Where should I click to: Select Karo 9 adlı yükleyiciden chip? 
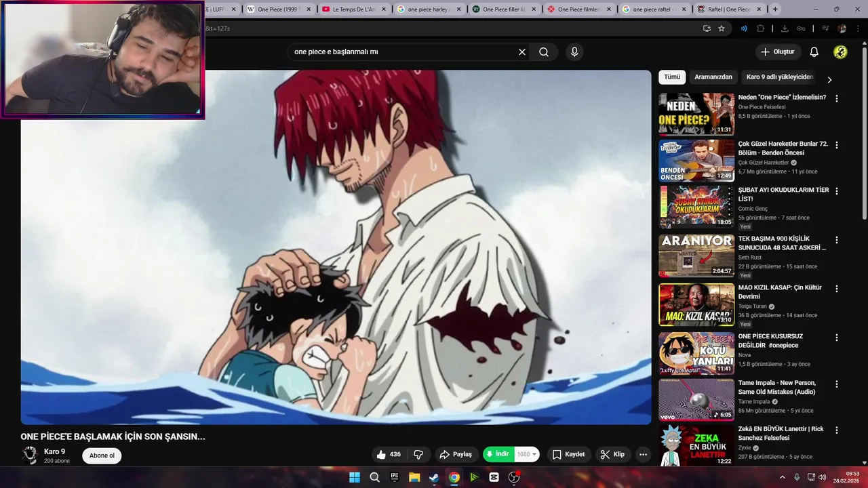(779, 77)
